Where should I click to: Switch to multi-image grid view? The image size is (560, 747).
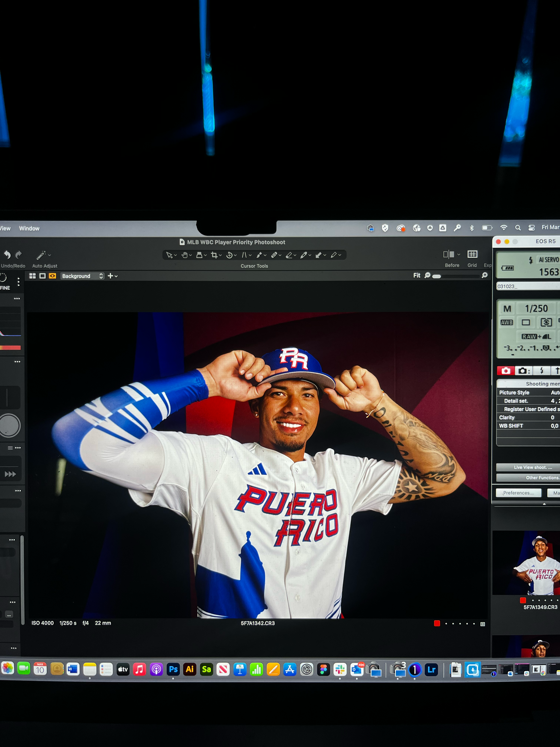(x=32, y=276)
